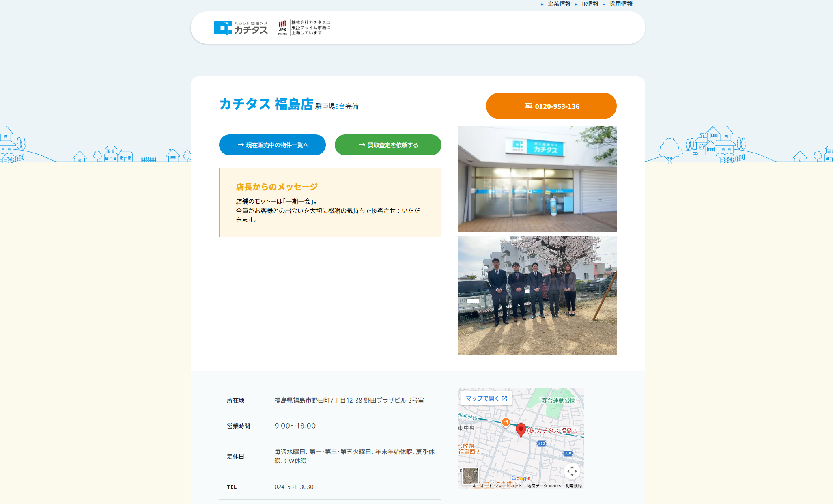Click the TEL row label
Image resolution: width=833 pixels, height=504 pixels.
232,487
